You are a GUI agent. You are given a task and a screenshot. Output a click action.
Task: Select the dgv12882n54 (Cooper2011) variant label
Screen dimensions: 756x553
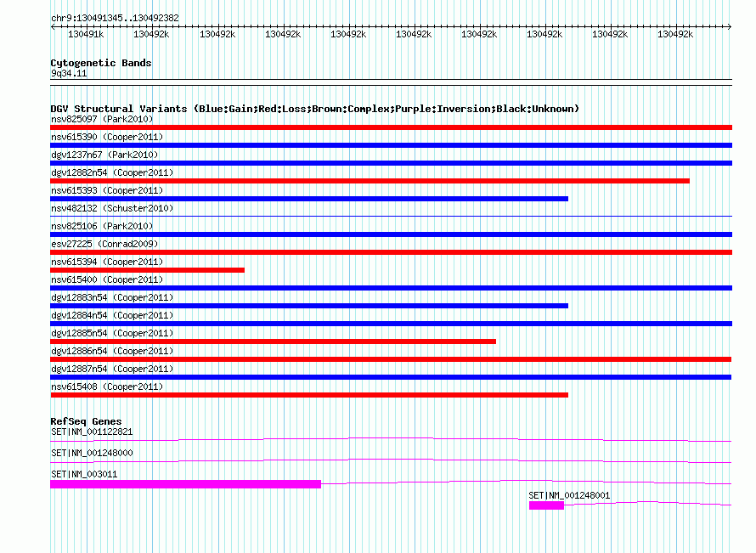click(112, 172)
